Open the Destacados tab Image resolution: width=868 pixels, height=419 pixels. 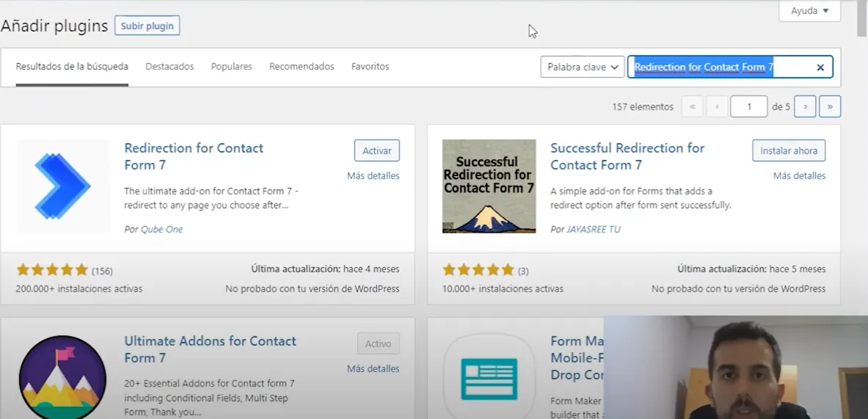[x=169, y=67]
